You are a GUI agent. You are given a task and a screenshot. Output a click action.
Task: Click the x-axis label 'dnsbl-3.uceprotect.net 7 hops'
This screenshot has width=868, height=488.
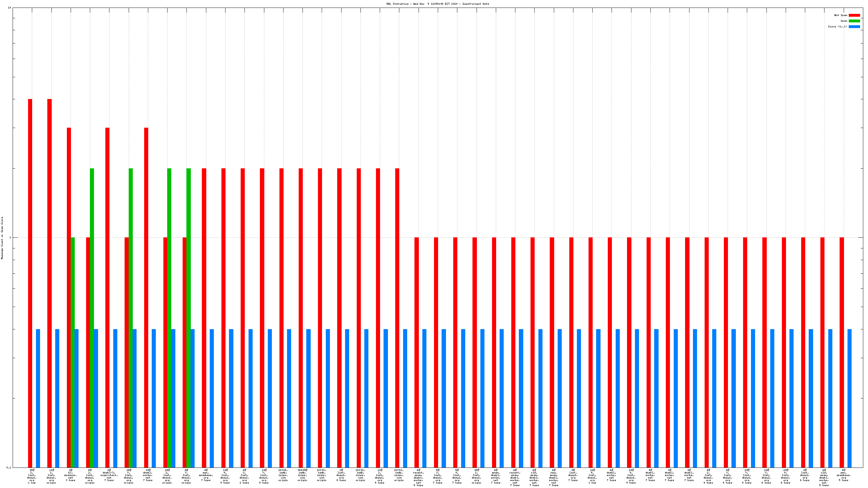109,474
